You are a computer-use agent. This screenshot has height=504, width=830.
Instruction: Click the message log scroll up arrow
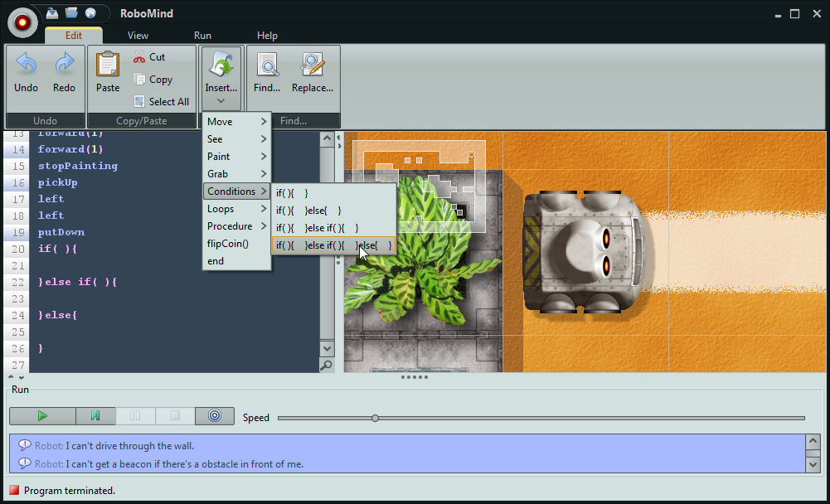[813, 440]
